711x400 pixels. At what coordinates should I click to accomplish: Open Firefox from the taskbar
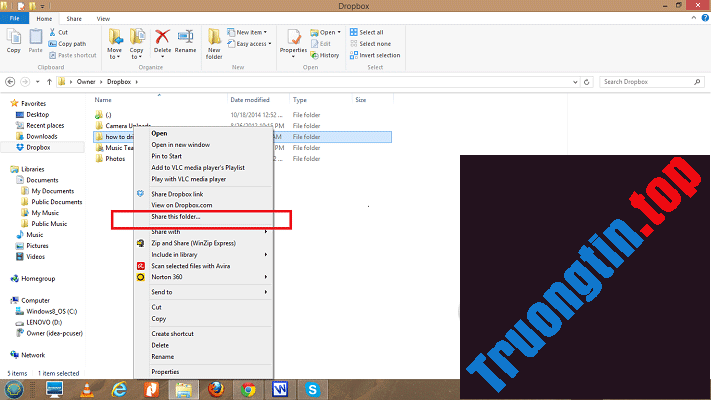coord(216,390)
